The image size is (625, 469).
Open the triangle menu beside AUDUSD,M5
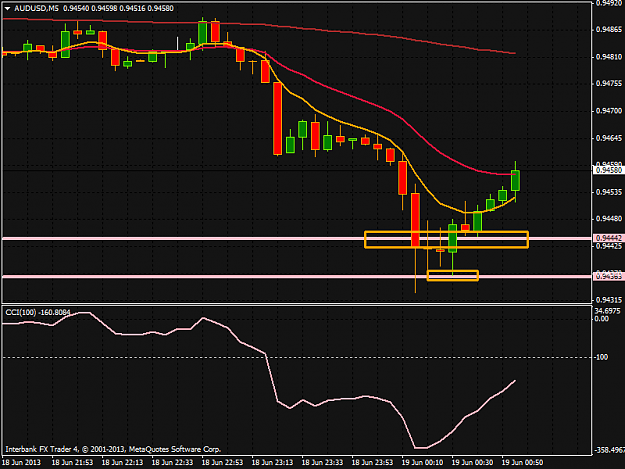point(8,8)
